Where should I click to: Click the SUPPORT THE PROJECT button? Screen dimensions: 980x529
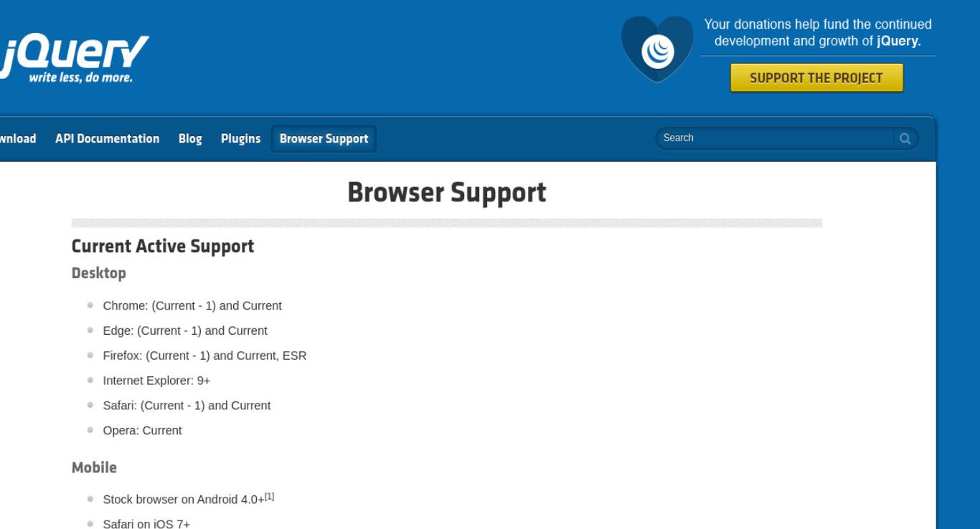[x=816, y=78]
